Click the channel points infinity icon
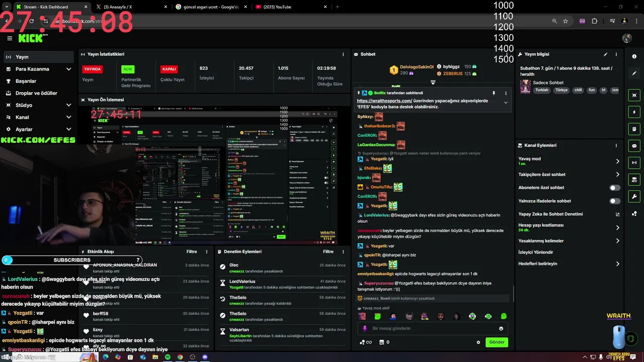Screen dimensions: 644x362 366,342
